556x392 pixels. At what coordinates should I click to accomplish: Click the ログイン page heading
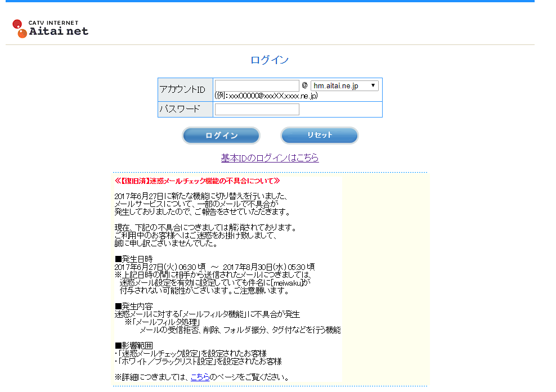coord(270,60)
